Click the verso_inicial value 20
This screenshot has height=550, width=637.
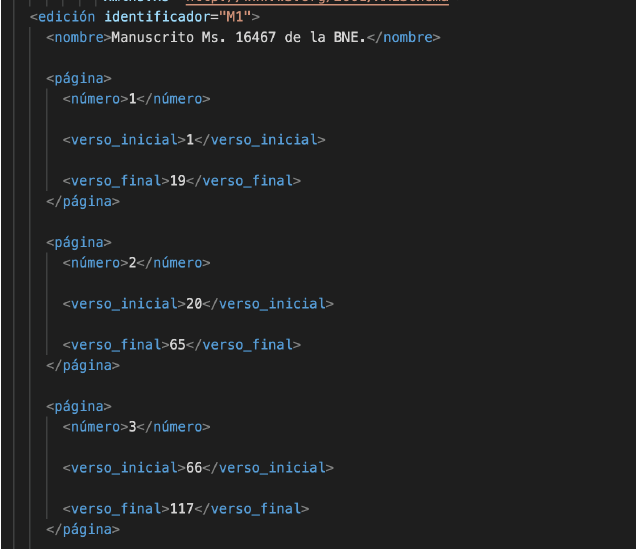(x=193, y=304)
